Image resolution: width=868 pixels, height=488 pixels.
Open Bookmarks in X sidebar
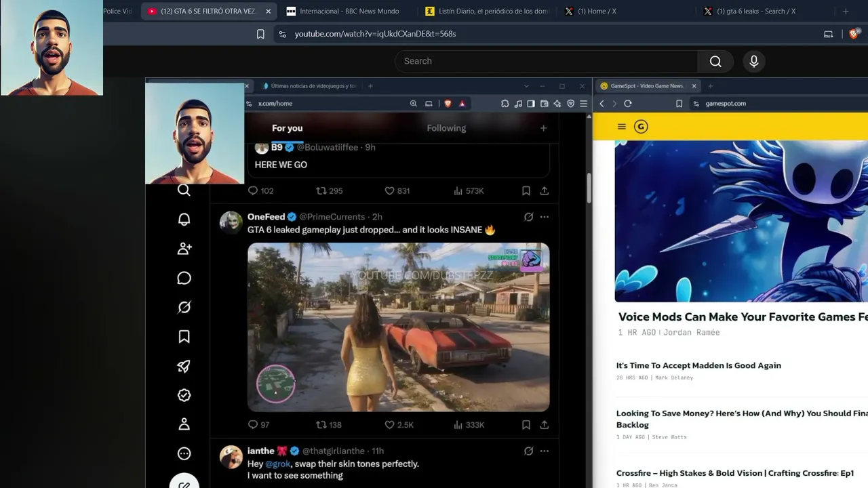184,337
